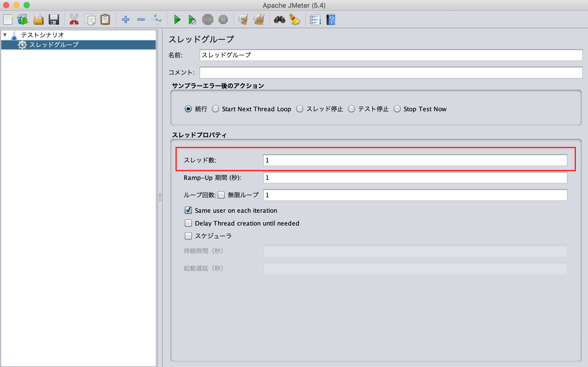Click the New test plan icon
Viewport: 588px width, 367px height.
[x=8, y=19]
